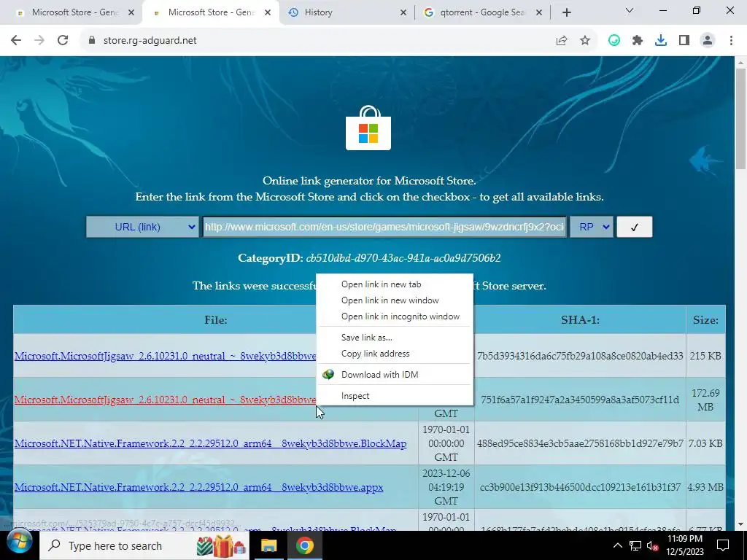Click the padlock site info icon
Viewport: 747px width, 560px height.
point(92,41)
